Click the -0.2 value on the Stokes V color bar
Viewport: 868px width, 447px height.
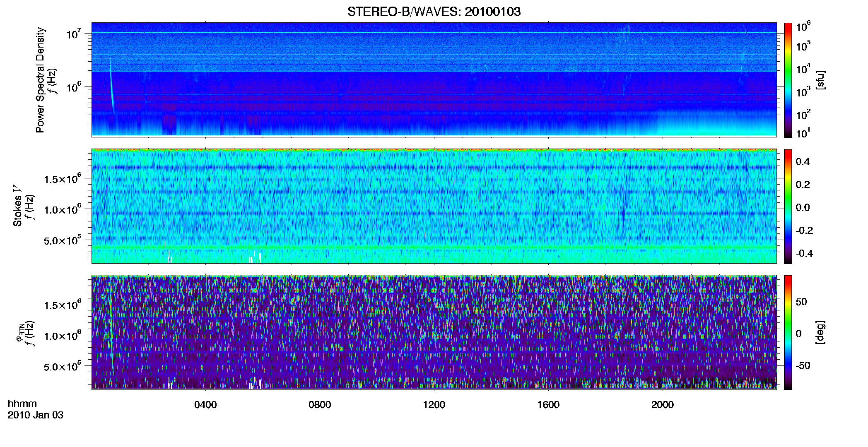click(804, 231)
